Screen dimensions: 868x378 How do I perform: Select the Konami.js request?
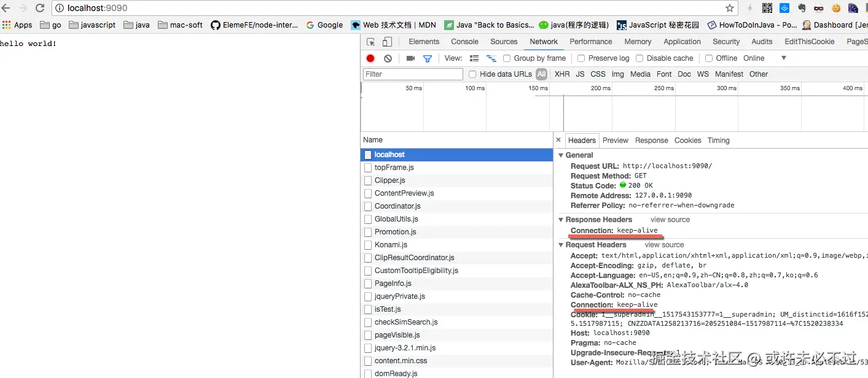click(456, 245)
